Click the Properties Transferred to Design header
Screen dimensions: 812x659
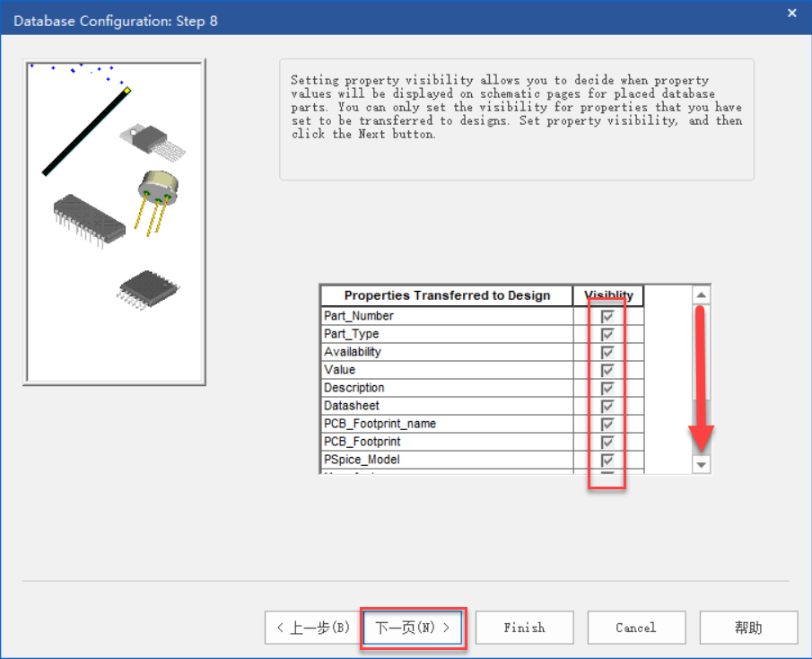point(447,295)
